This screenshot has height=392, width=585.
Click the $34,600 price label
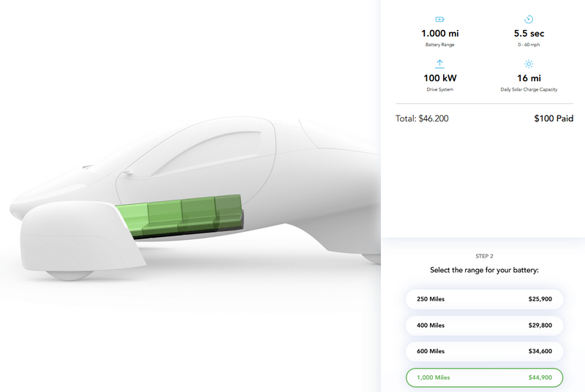click(x=540, y=351)
